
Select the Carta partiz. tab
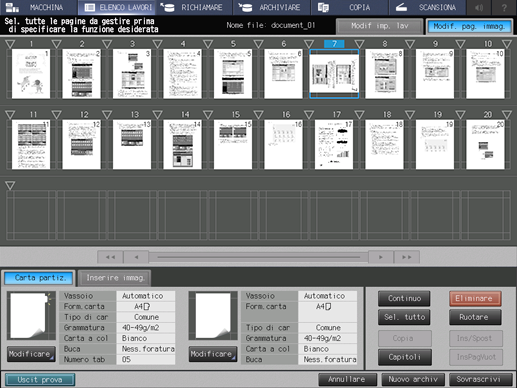pyautogui.click(x=39, y=278)
